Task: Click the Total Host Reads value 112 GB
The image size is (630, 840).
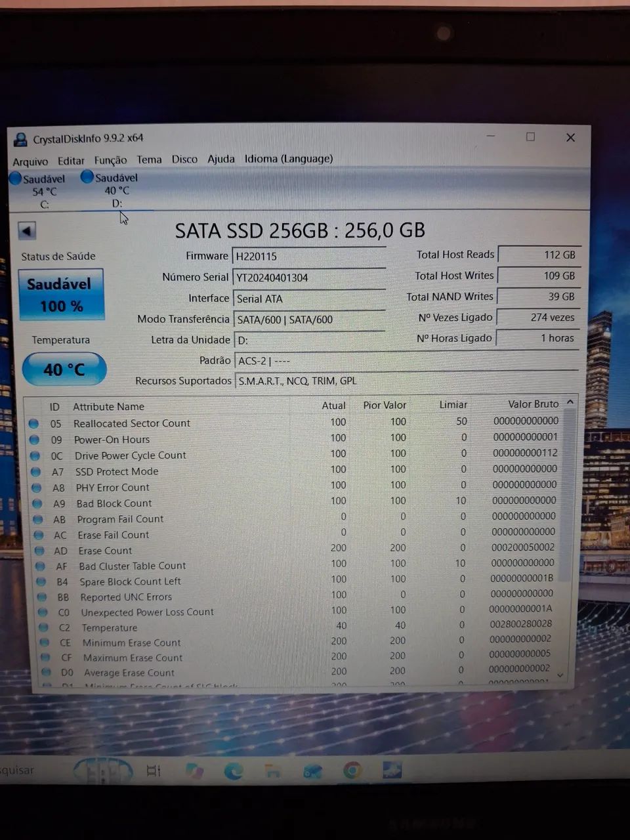Action: [x=539, y=255]
